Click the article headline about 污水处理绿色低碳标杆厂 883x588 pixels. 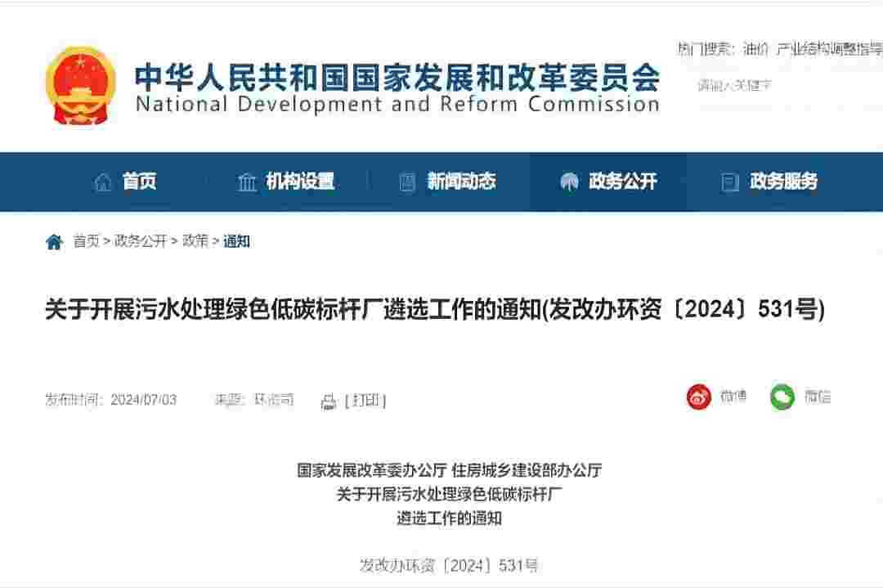tap(435, 310)
